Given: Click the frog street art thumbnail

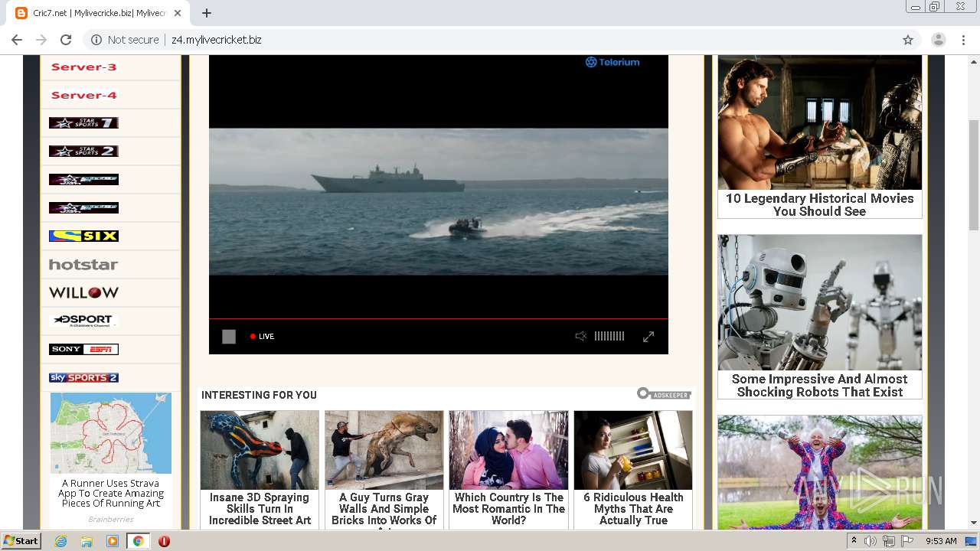Looking at the screenshot, I should 260,450.
